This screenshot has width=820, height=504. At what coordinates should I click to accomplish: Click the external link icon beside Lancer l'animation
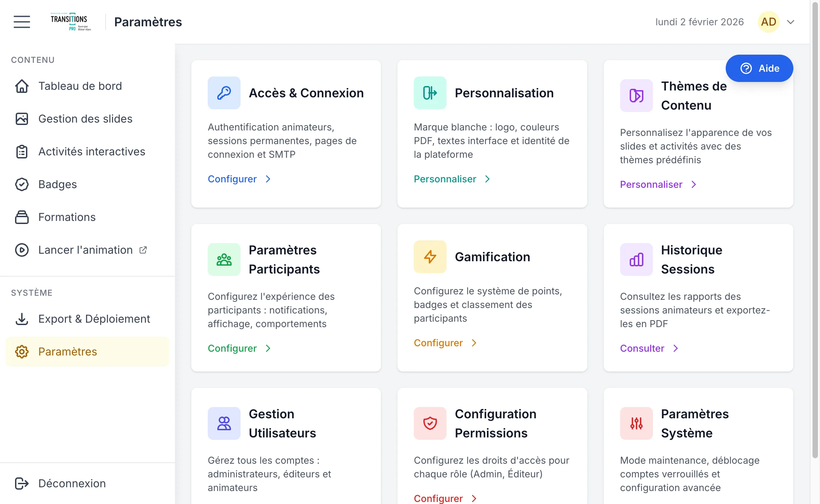click(143, 250)
